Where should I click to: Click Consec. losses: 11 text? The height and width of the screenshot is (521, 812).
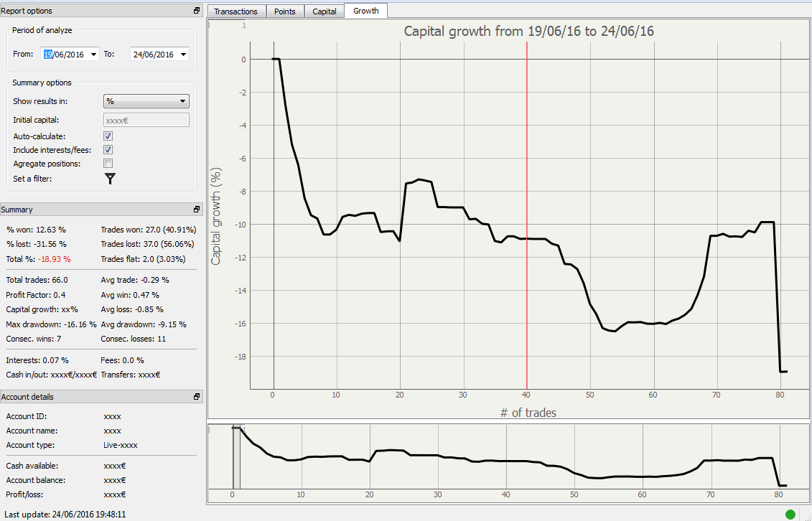[134, 339]
